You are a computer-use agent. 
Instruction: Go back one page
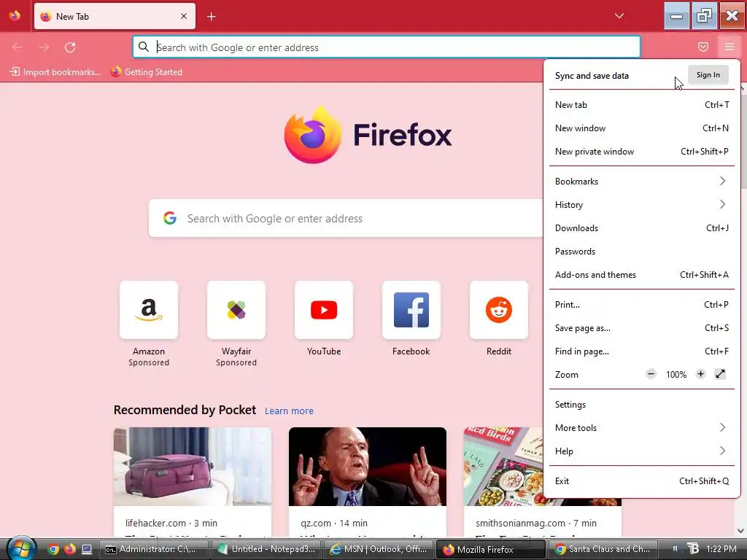[18, 47]
